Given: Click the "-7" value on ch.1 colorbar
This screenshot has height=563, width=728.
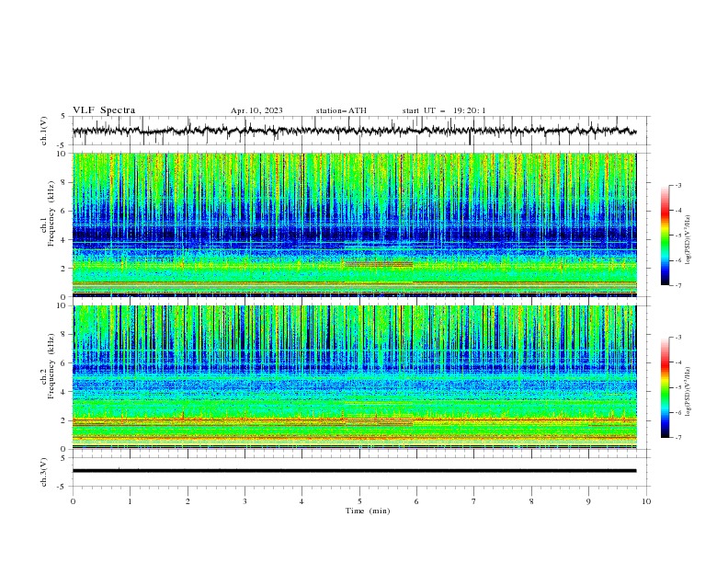Looking at the screenshot, I should 677,285.
